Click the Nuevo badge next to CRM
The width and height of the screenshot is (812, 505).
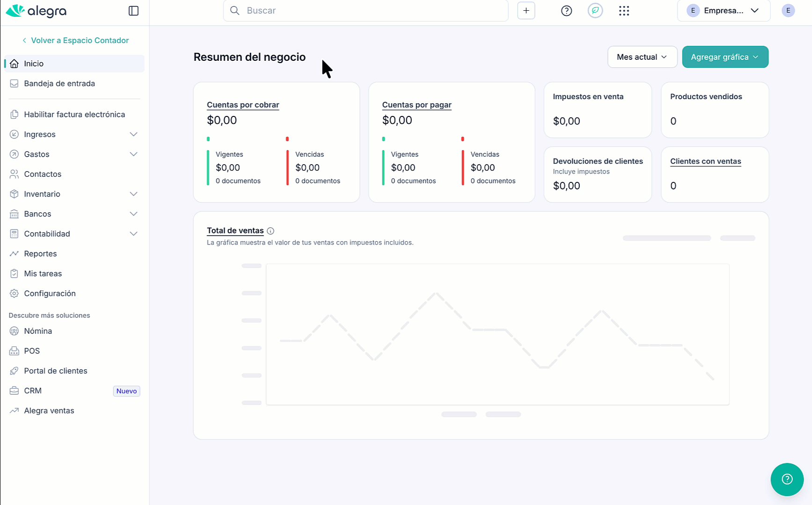click(x=126, y=391)
